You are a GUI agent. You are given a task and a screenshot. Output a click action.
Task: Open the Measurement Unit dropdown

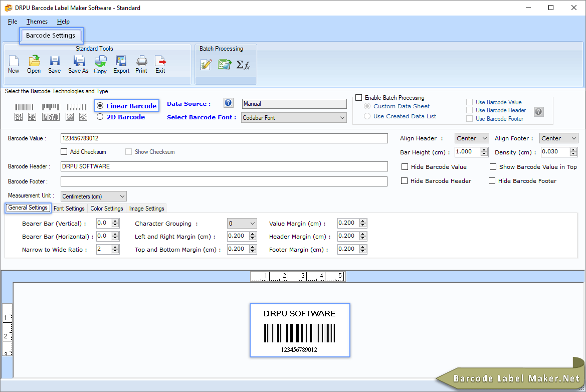click(93, 196)
